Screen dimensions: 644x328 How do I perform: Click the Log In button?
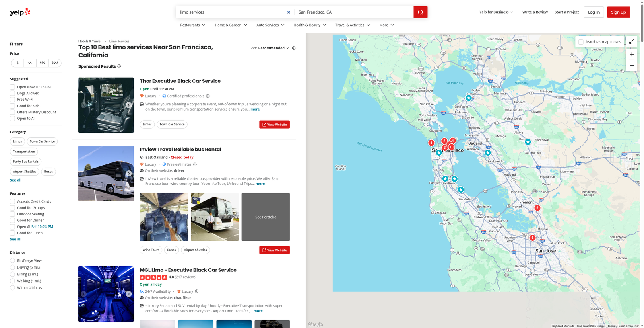pyautogui.click(x=594, y=12)
